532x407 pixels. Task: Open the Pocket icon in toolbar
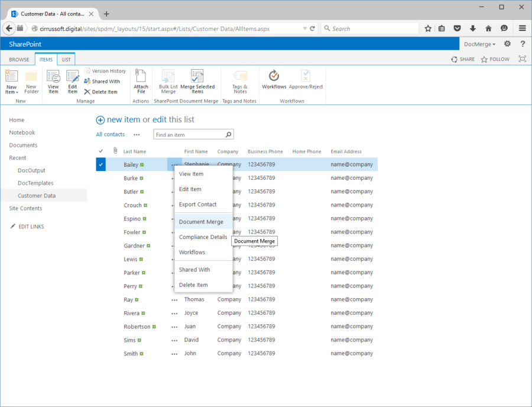[458, 28]
